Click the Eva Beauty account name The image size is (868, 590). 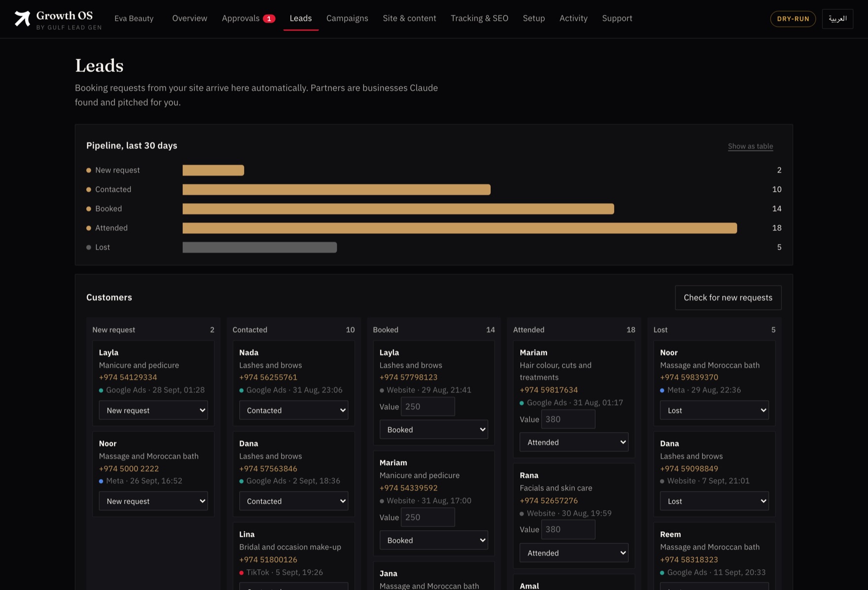point(134,18)
